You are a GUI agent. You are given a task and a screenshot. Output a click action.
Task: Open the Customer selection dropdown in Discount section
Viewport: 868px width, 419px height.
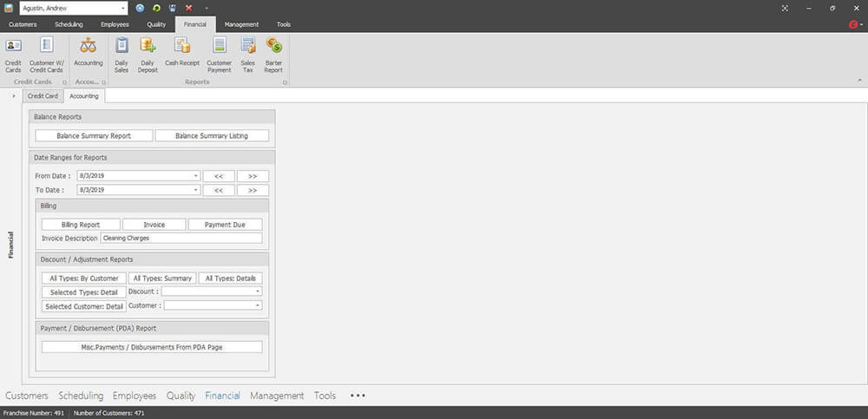click(258, 305)
